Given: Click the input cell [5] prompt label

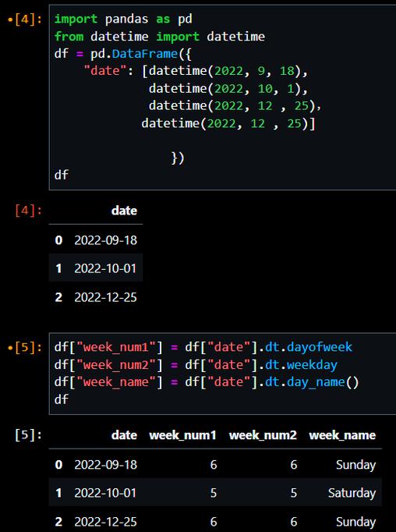Looking at the screenshot, I should [x=25, y=347].
